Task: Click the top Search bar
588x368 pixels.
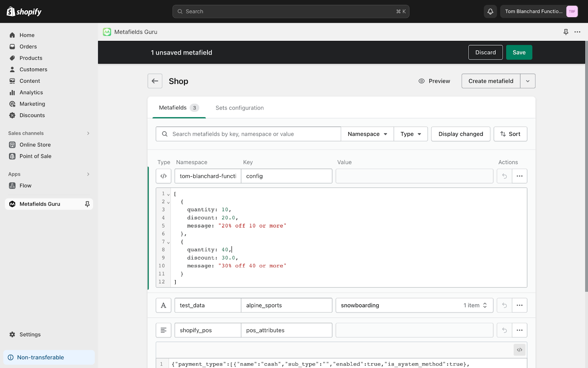Action: coord(291,11)
